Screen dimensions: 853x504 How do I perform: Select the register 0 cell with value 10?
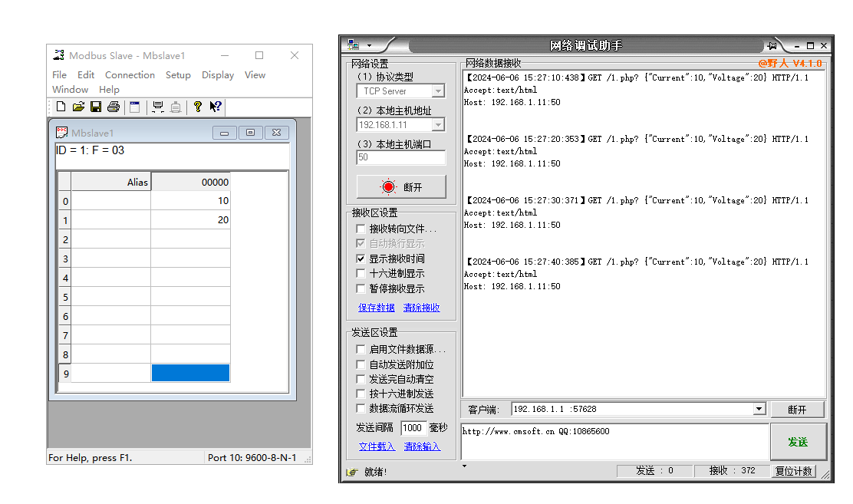190,201
